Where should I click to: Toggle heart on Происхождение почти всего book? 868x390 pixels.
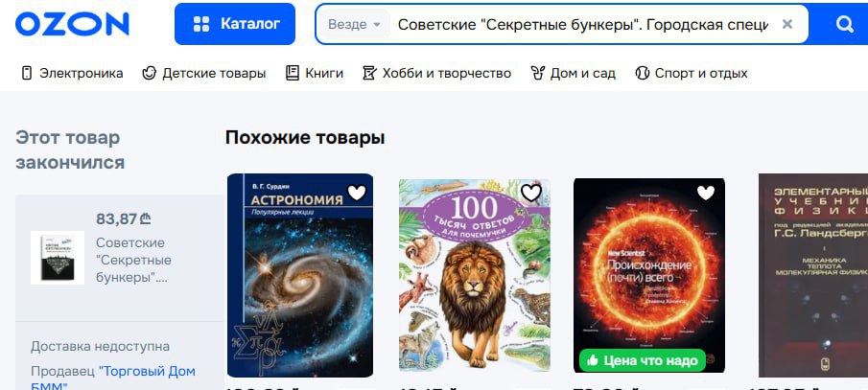(x=705, y=193)
